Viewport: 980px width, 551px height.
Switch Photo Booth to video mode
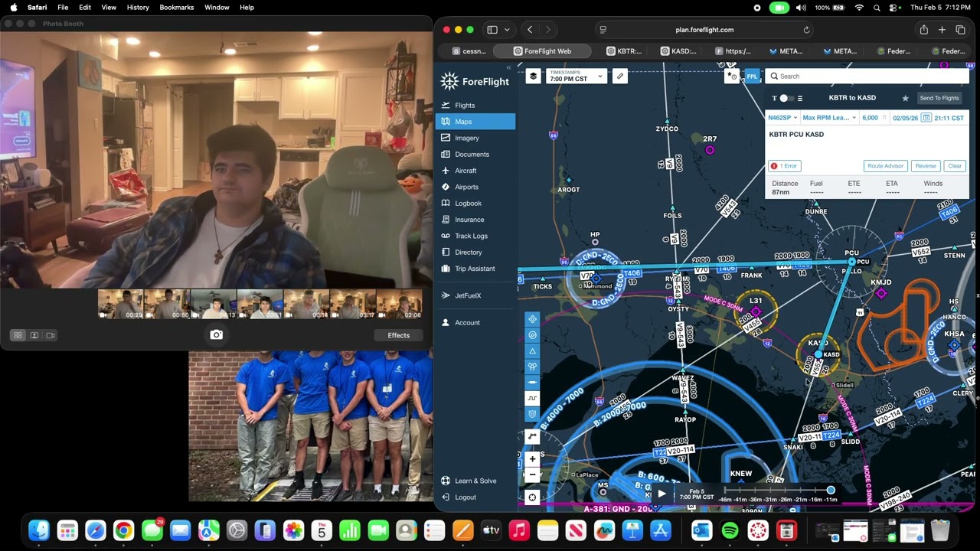[x=51, y=335]
